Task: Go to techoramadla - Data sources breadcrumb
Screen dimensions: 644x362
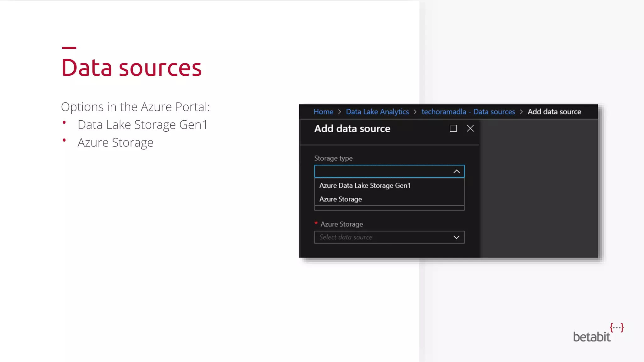Action: tap(468, 112)
